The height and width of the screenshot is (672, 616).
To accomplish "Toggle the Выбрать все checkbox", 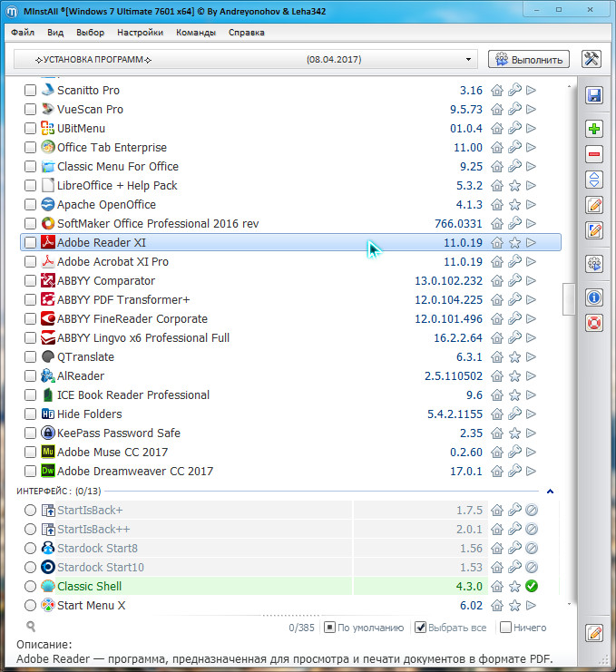I will coord(421,628).
